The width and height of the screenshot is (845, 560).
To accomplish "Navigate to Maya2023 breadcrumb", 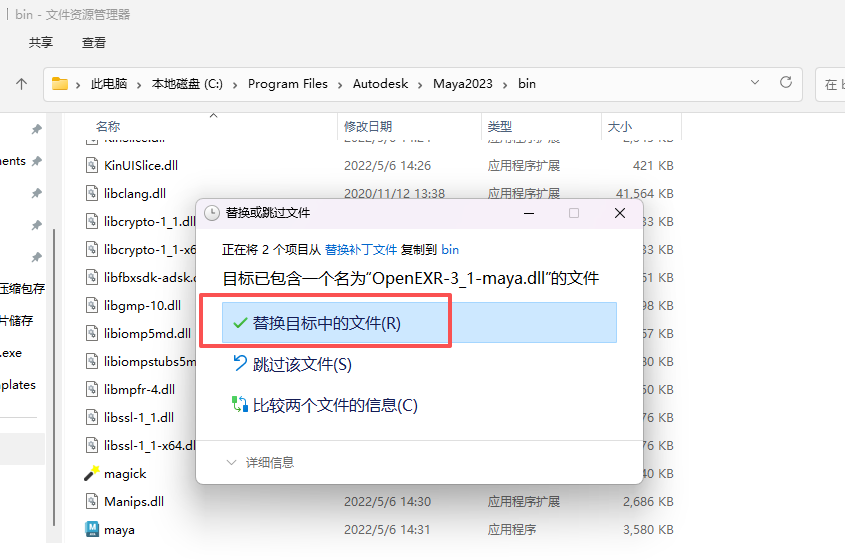I will pos(463,84).
